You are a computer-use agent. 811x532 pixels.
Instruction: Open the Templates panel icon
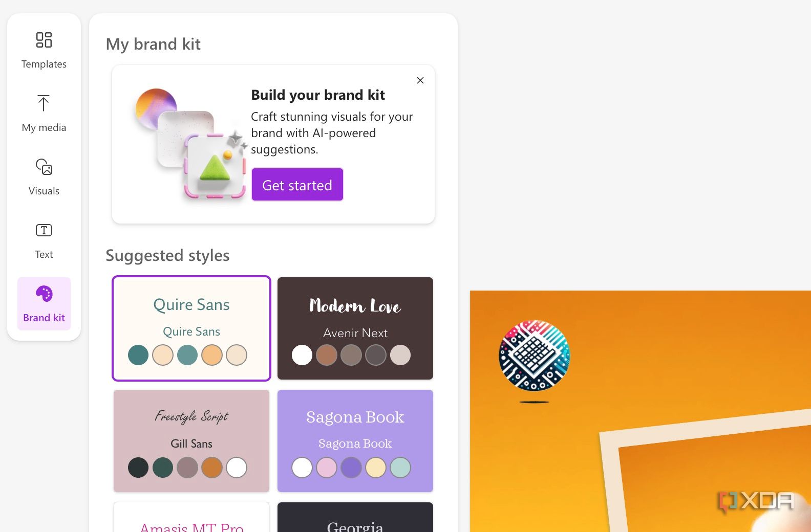click(x=44, y=40)
